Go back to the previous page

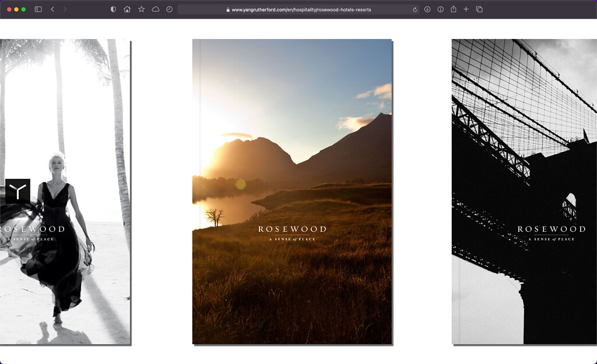point(52,9)
